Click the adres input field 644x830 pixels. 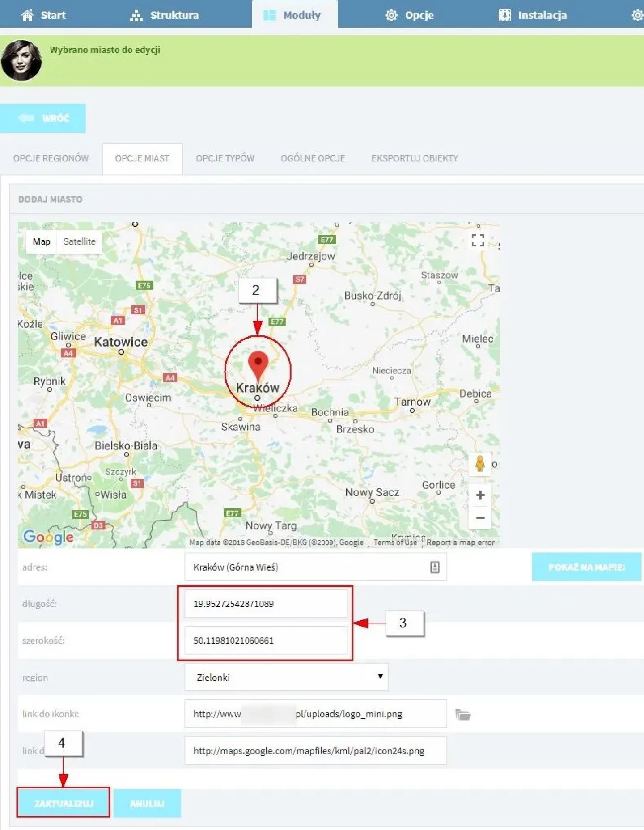(x=315, y=567)
